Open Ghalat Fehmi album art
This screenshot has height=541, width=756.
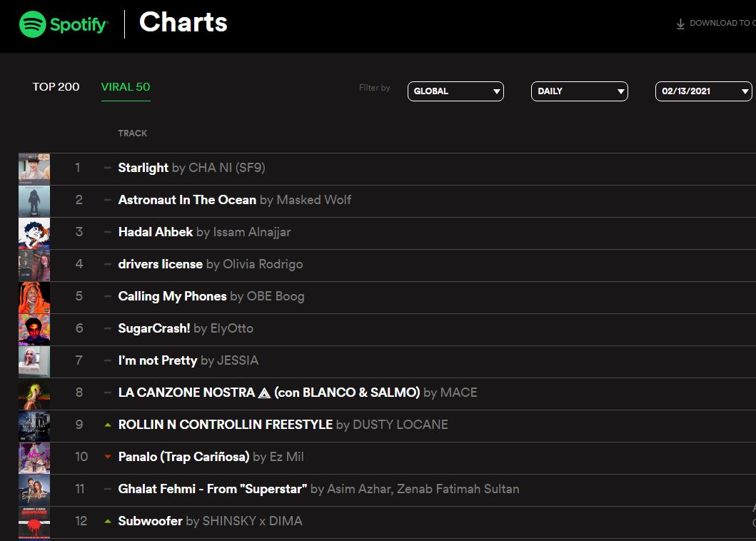coord(34,490)
